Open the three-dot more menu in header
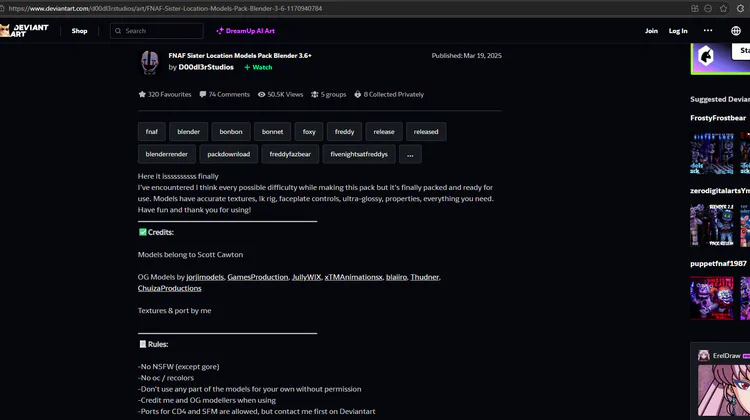 pyautogui.click(x=708, y=30)
